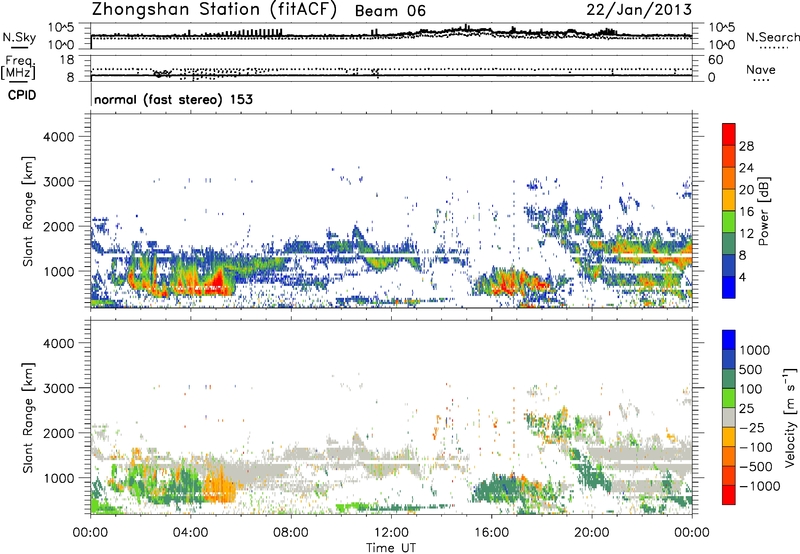Click the '4000' tick of the power panel
Viewport: 800px width, 554px height.
(58, 137)
